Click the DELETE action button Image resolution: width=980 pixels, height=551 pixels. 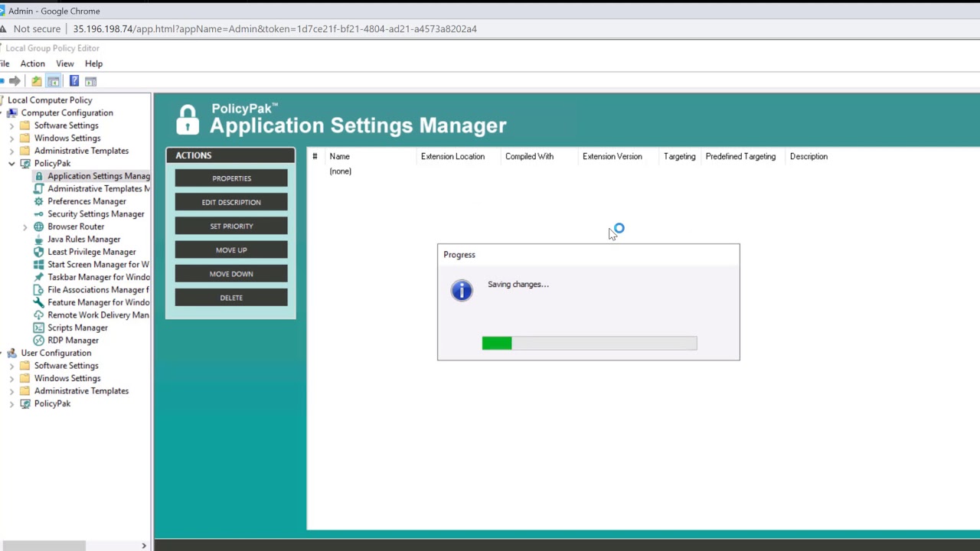(231, 298)
